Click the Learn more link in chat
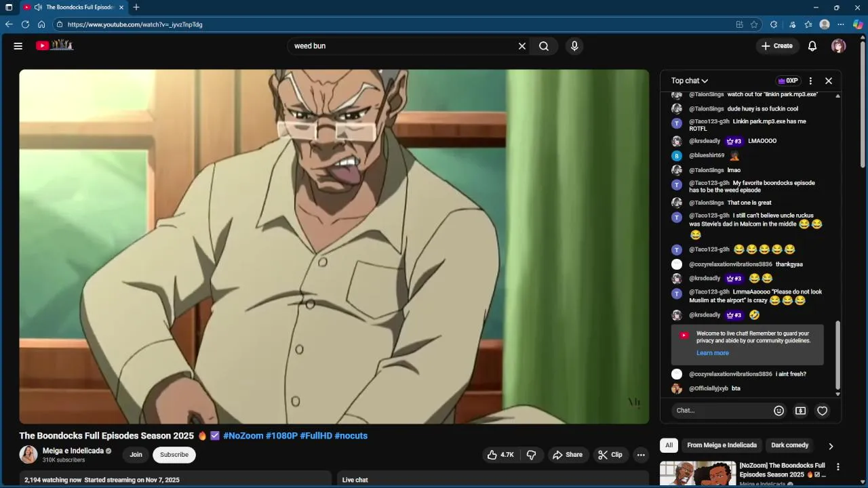This screenshot has height=488, width=868. tap(713, 353)
